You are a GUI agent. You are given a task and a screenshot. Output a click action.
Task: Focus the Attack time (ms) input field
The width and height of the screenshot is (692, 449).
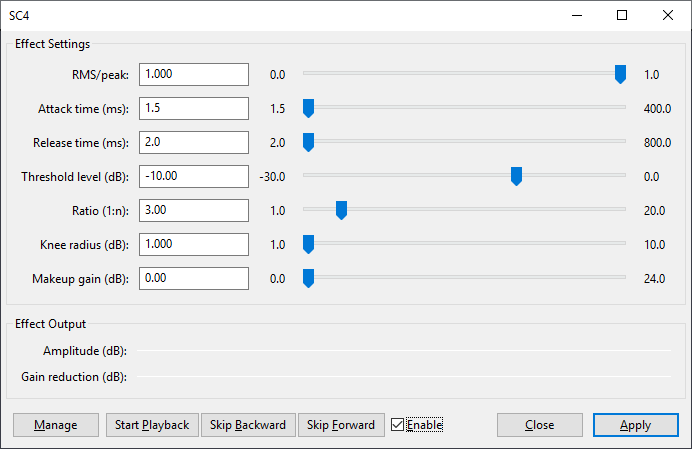194,109
